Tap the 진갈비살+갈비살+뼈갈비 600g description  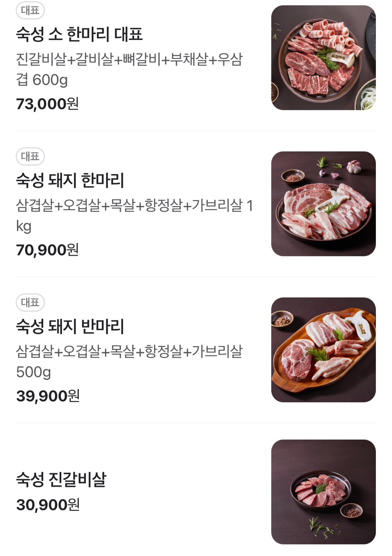coord(129,70)
